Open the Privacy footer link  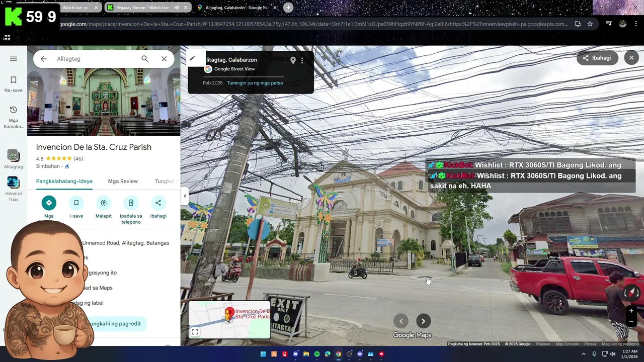coord(590,344)
